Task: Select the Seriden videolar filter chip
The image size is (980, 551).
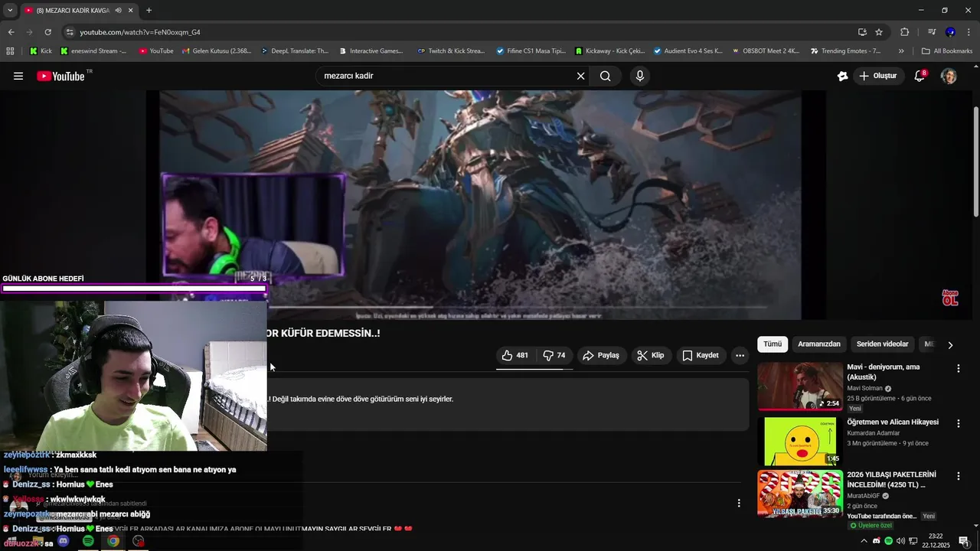Action: tap(883, 344)
